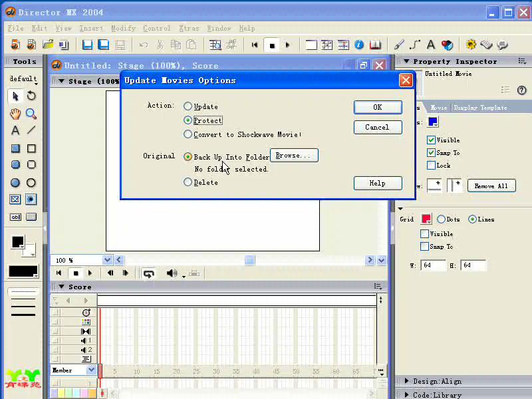Open the Insert menu
This screenshot has width=532, height=399.
coord(91,29)
